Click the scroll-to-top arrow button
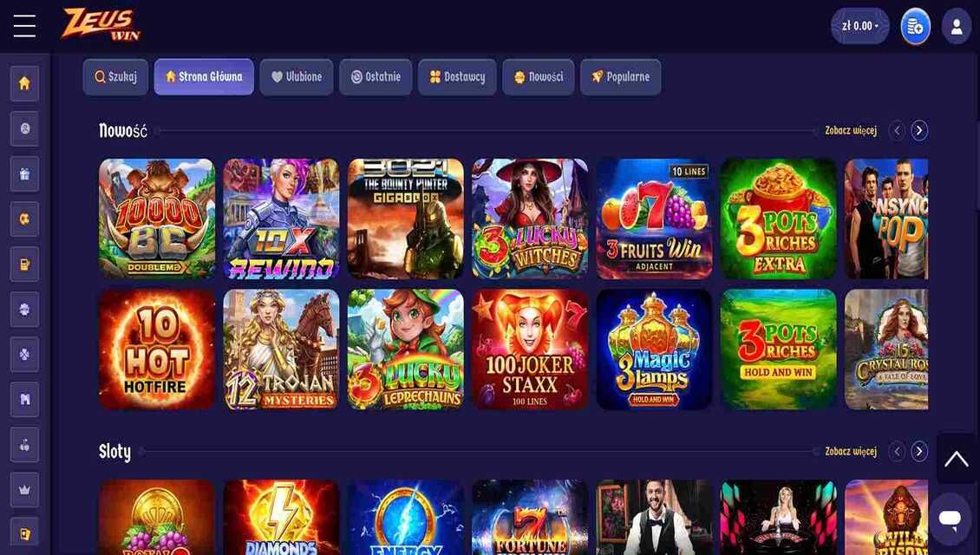 pyautogui.click(x=957, y=459)
